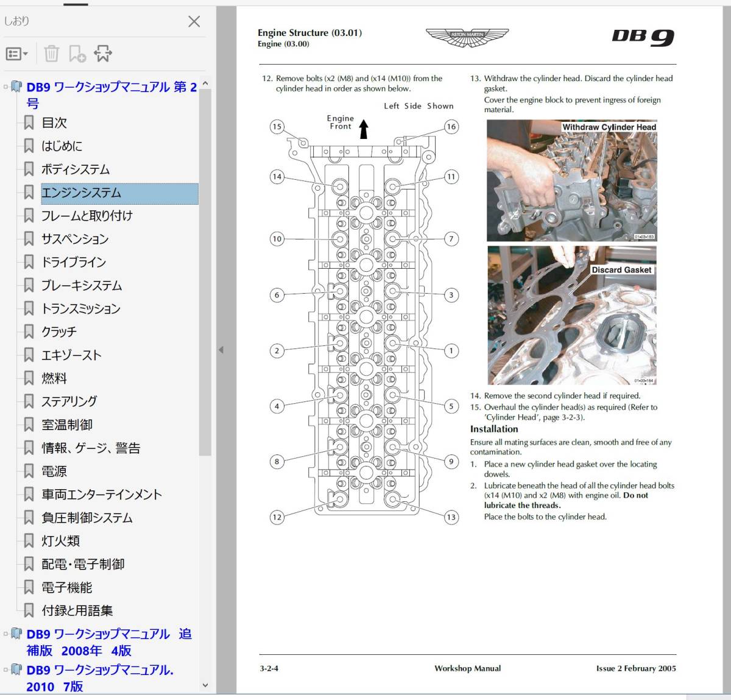
Task: Open the ブレーキシステム bookmark
Action: pyautogui.click(x=82, y=285)
